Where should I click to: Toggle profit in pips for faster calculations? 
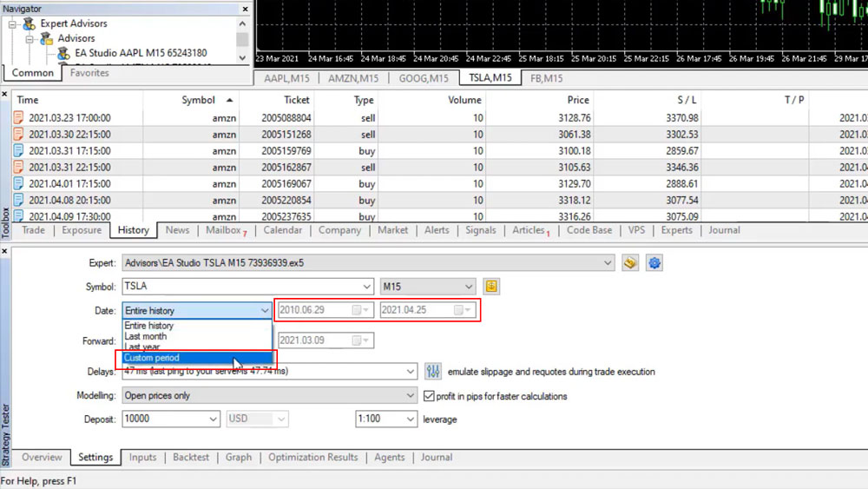coord(429,396)
